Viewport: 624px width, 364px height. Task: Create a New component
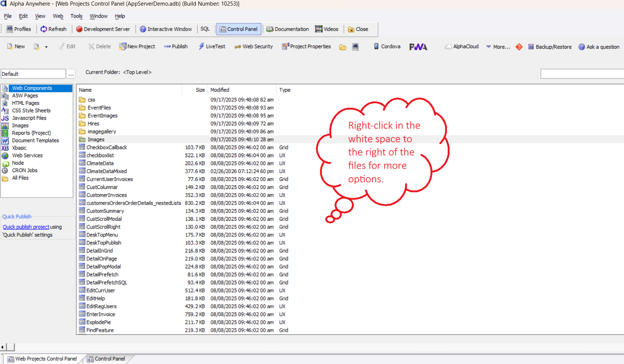pos(16,46)
